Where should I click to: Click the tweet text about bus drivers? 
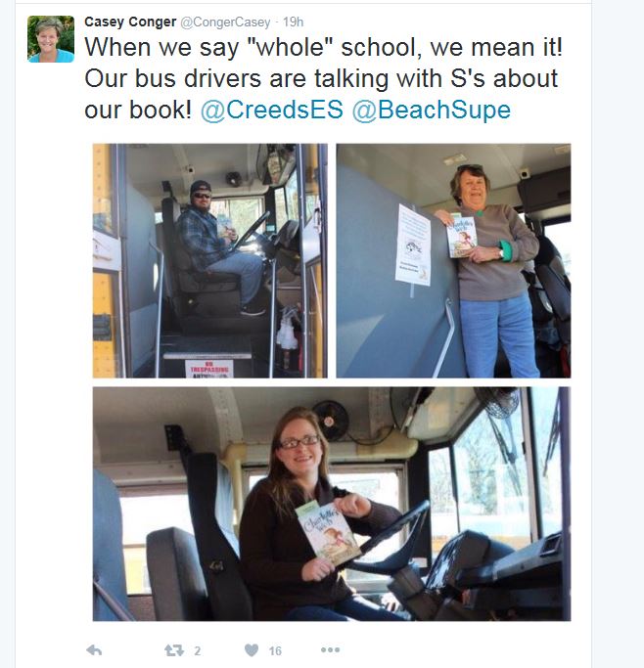[x=323, y=78]
